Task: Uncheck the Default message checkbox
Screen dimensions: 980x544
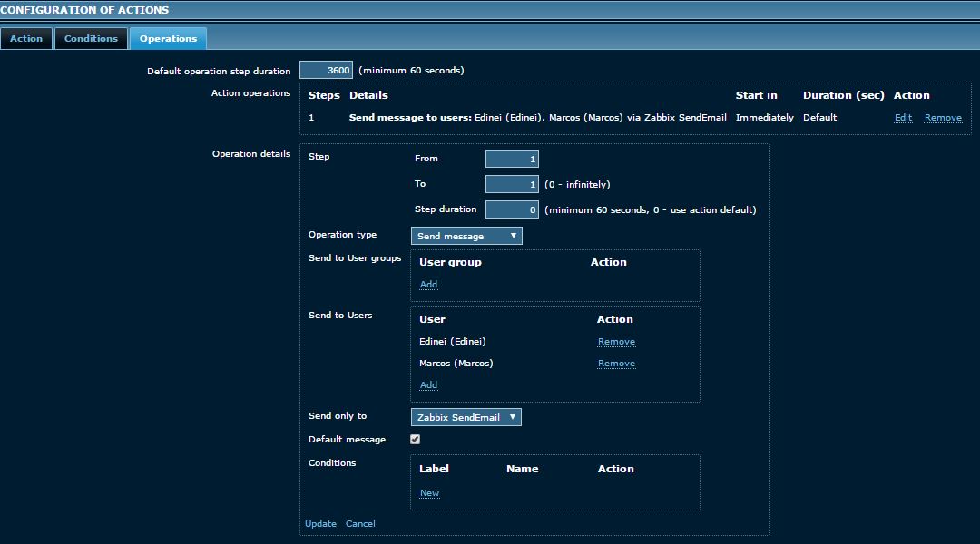Action: tap(416, 439)
